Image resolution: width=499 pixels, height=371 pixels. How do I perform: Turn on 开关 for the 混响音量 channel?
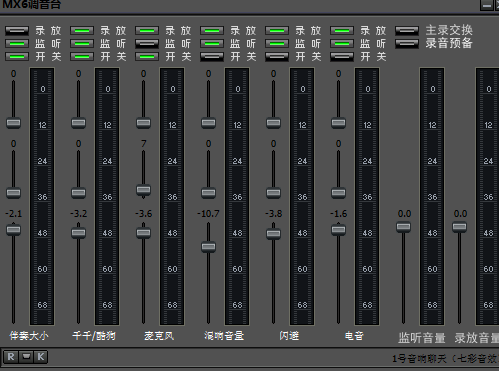tap(212, 56)
